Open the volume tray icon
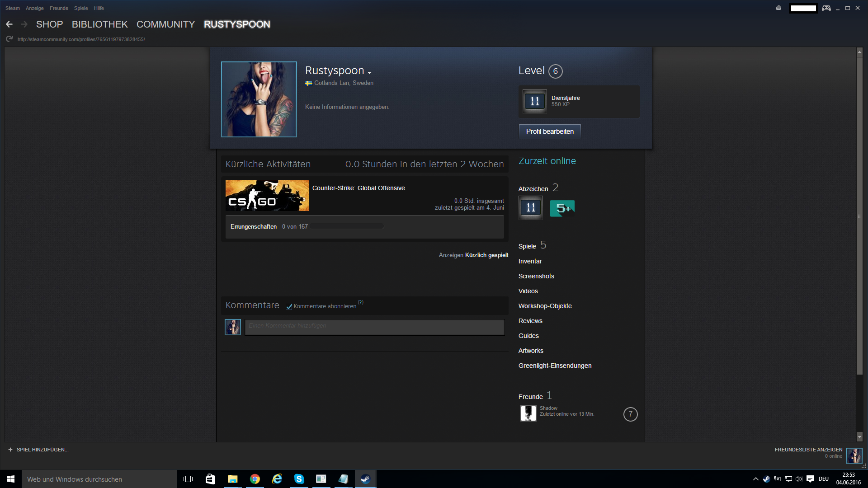 (x=799, y=479)
